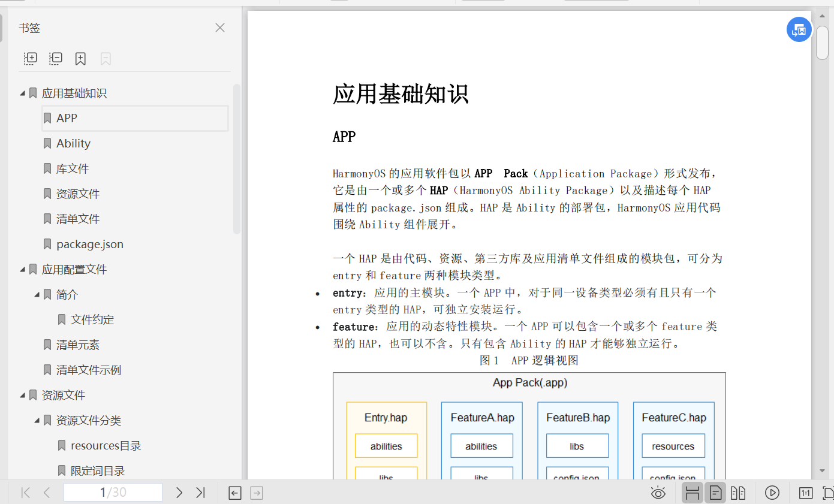This screenshot has width=834, height=504.
Task: Toggle continuous scrolling mode
Action: point(693,493)
